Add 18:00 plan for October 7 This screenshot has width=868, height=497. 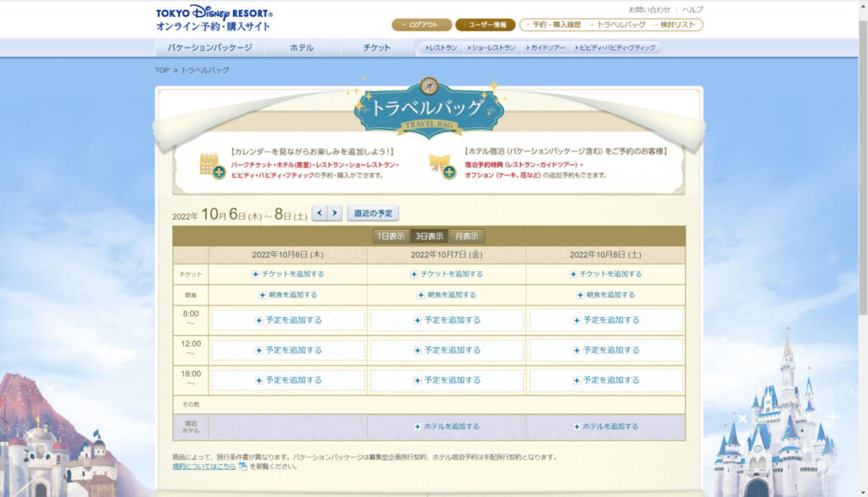click(447, 380)
